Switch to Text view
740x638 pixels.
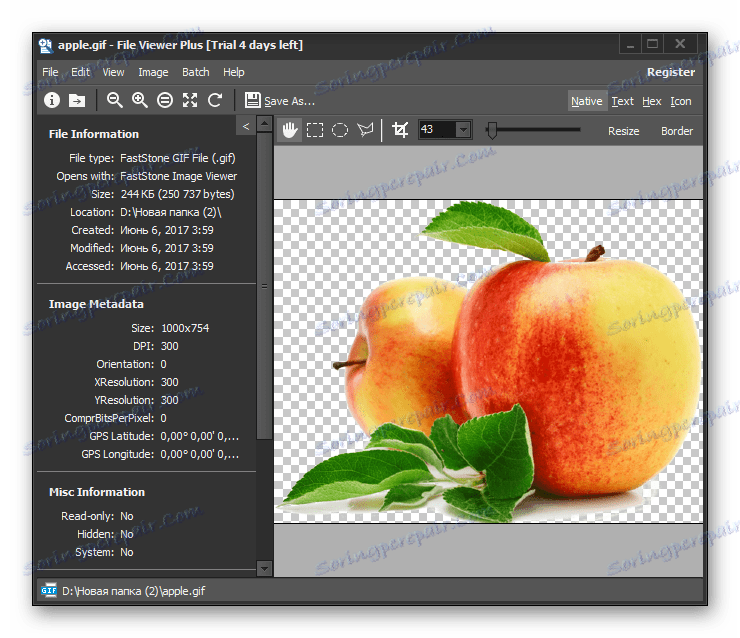click(x=622, y=101)
